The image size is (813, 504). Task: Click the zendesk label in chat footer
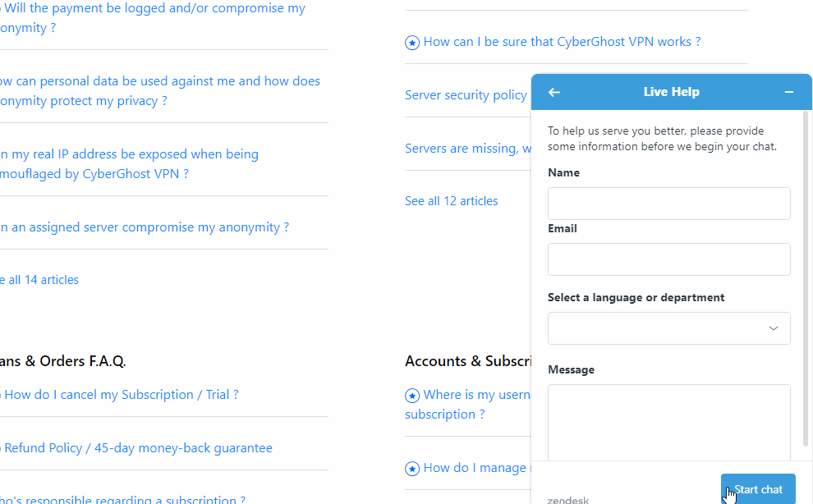(x=567, y=500)
